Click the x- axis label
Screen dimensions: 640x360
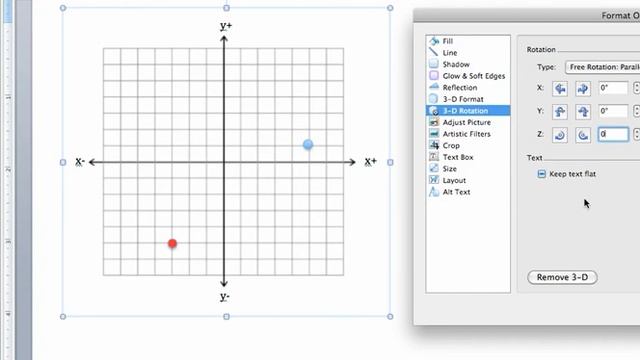[80, 162]
